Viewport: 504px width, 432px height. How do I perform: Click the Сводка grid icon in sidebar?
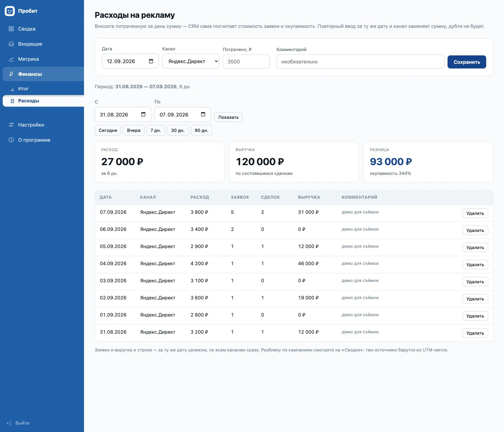click(11, 29)
